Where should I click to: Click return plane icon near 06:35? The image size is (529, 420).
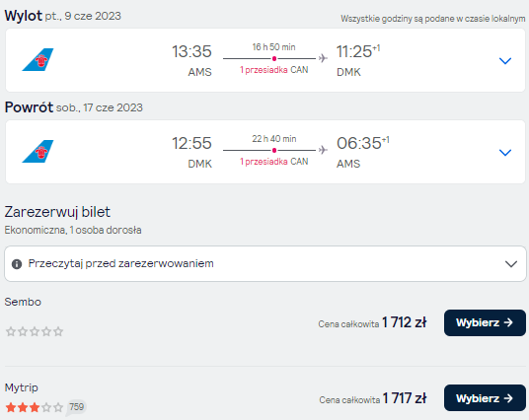click(x=323, y=150)
